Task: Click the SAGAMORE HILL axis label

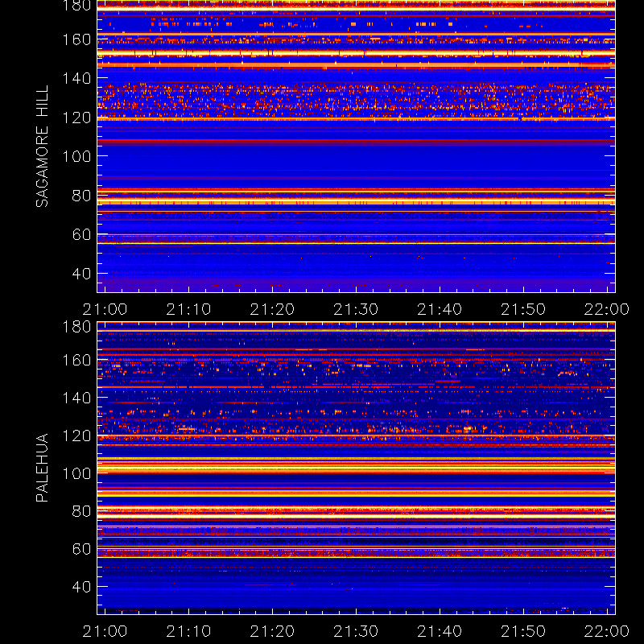Action: (43, 147)
